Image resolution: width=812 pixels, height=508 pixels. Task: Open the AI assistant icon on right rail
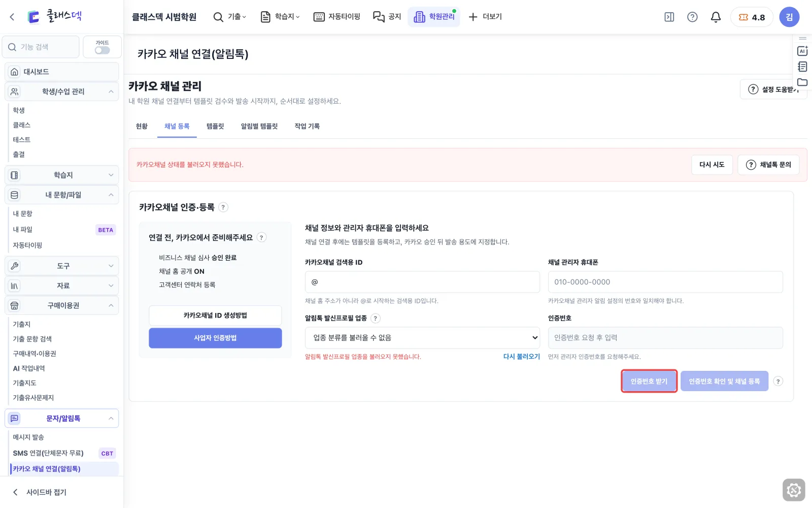pyautogui.click(x=802, y=51)
